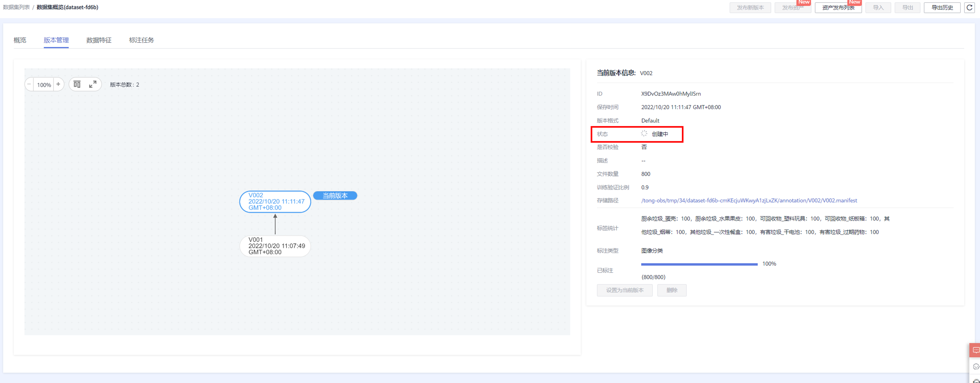Select the V002 version node
Viewport: 980px width, 383px height.
[275, 201]
